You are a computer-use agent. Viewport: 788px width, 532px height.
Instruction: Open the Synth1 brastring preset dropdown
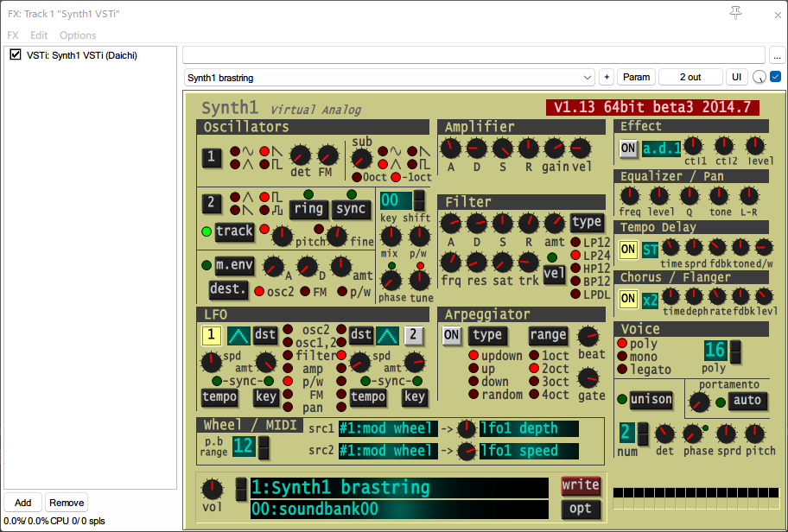pyautogui.click(x=389, y=78)
